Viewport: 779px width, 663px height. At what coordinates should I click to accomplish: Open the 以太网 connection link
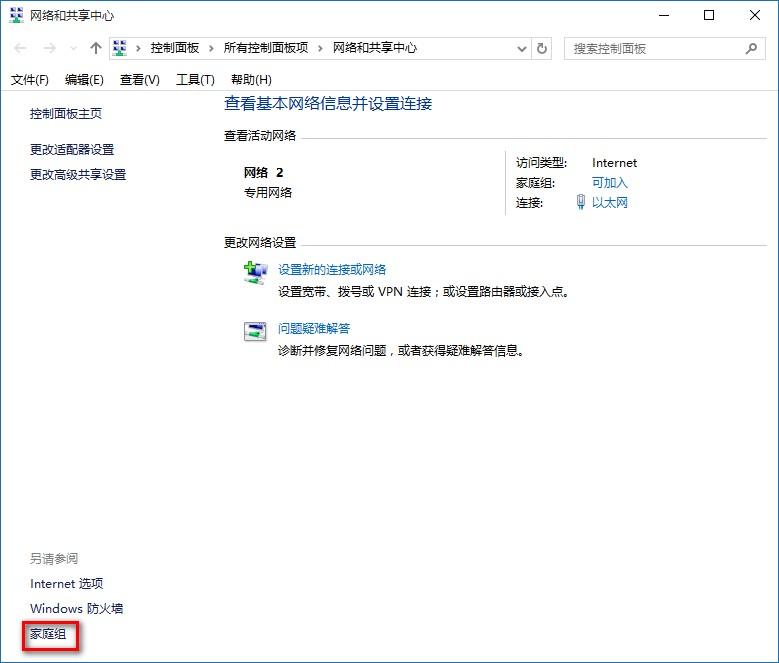coord(610,203)
